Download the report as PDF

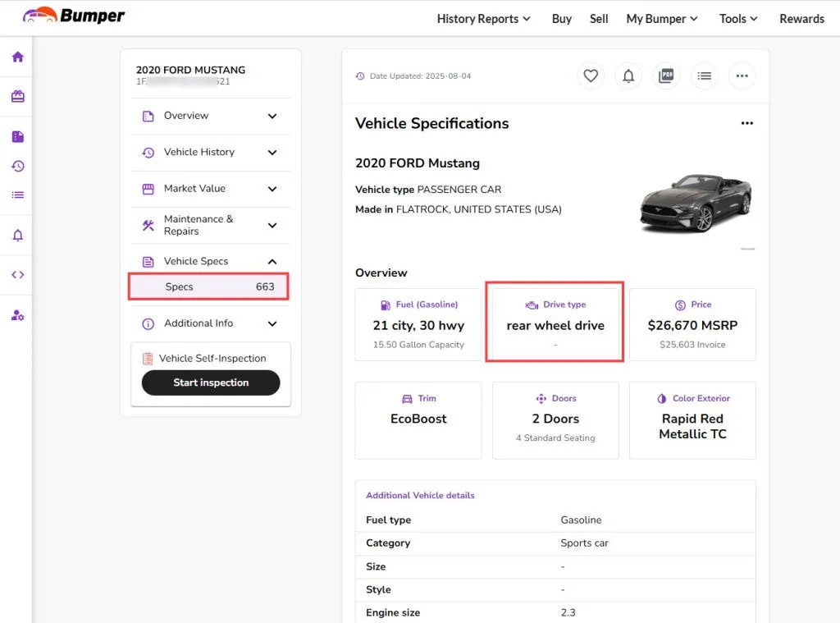pyautogui.click(x=666, y=76)
